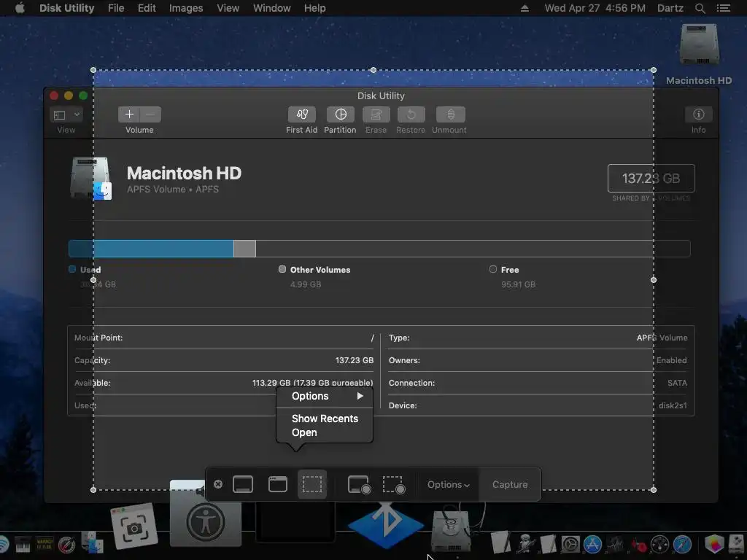Click the blue Used segment of storage bar
Image resolution: width=747 pixels, height=560 pixels.
tap(151, 249)
